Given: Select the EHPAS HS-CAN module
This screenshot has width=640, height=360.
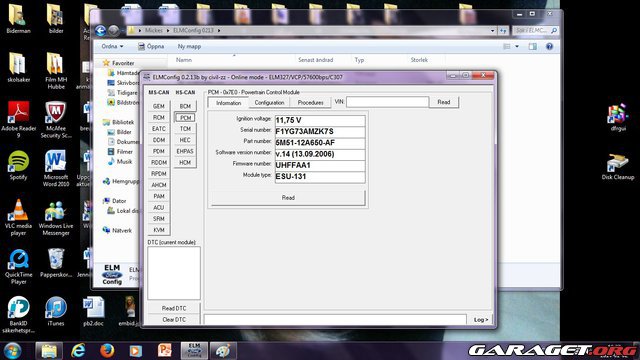Looking at the screenshot, I should (x=185, y=151).
